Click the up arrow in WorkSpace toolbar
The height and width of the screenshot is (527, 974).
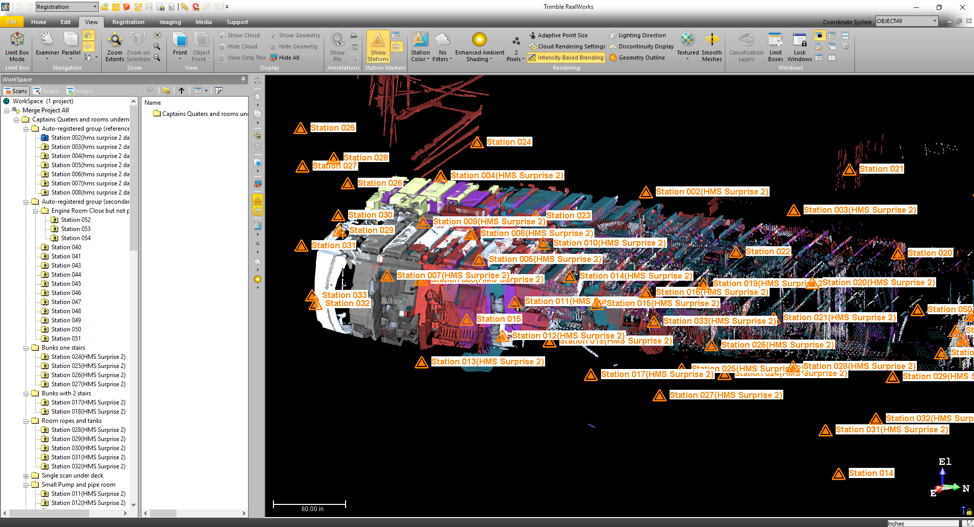click(181, 91)
